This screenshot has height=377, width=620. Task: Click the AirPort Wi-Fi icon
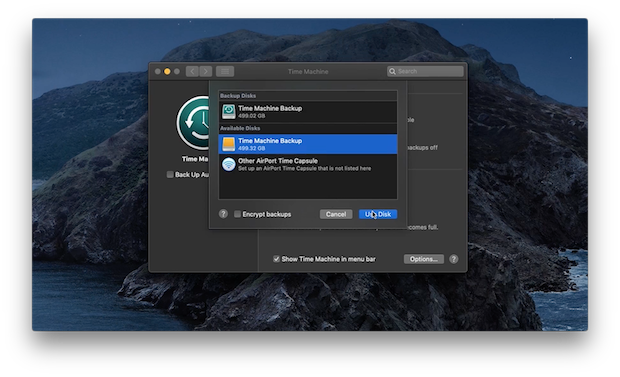229,164
